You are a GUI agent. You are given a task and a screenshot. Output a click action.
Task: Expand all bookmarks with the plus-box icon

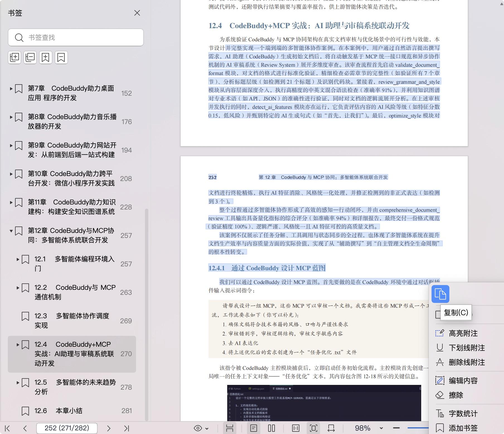click(x=14, y=57)
